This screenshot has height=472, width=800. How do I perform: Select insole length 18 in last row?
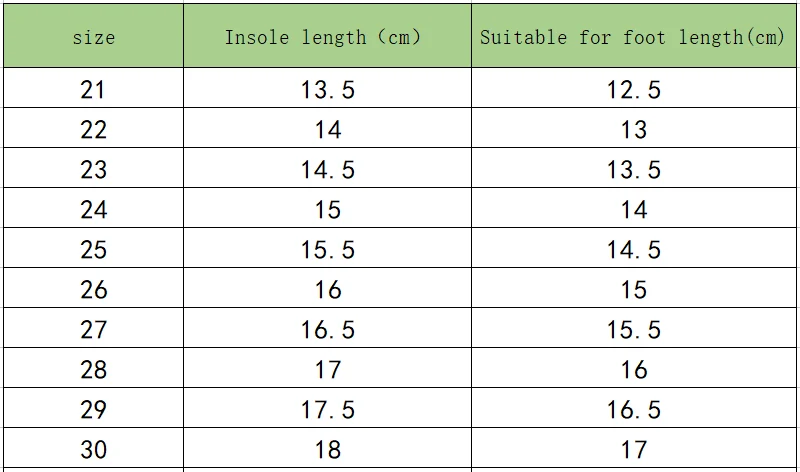tap(327, 450)
